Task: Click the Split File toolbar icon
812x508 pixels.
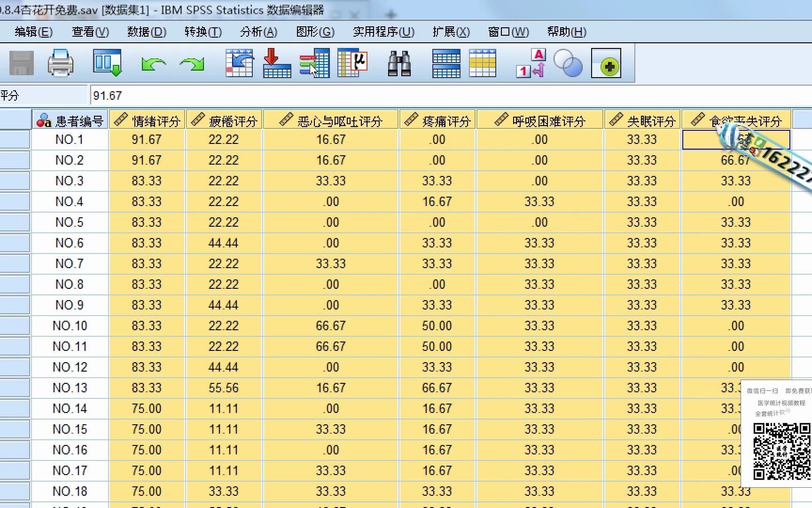Action: click(446, 63)
